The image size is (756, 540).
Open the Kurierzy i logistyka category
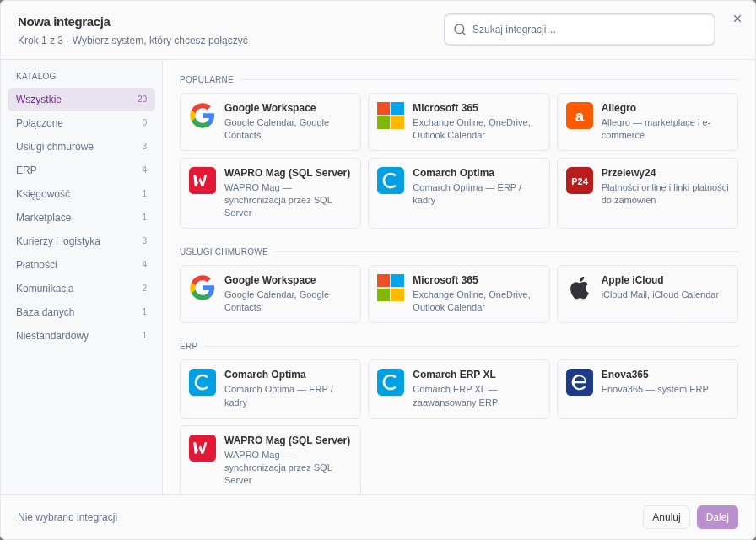click(81, 241)
